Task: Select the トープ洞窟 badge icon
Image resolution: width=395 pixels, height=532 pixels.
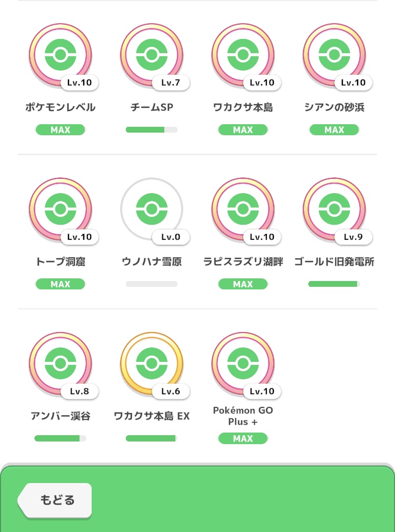Action: pyautogui.click(x=60, y=209)
